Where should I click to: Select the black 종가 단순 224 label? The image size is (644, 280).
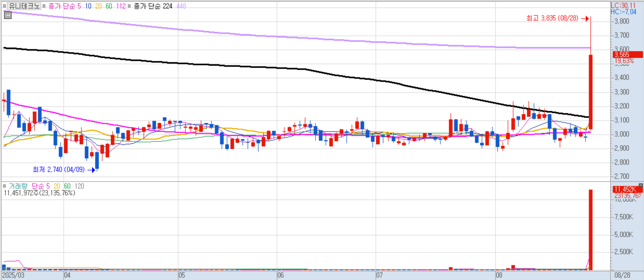coord(153,6)
